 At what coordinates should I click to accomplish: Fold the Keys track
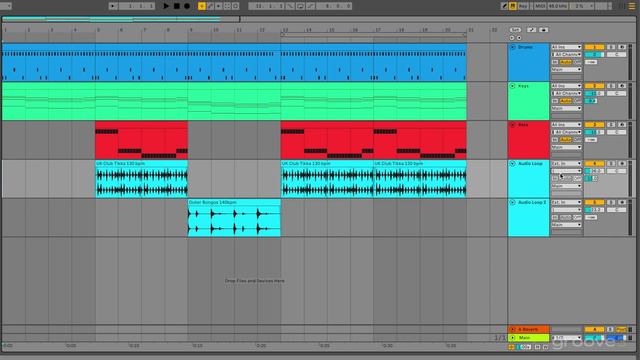pyautogui.click(x=513, y=86)
